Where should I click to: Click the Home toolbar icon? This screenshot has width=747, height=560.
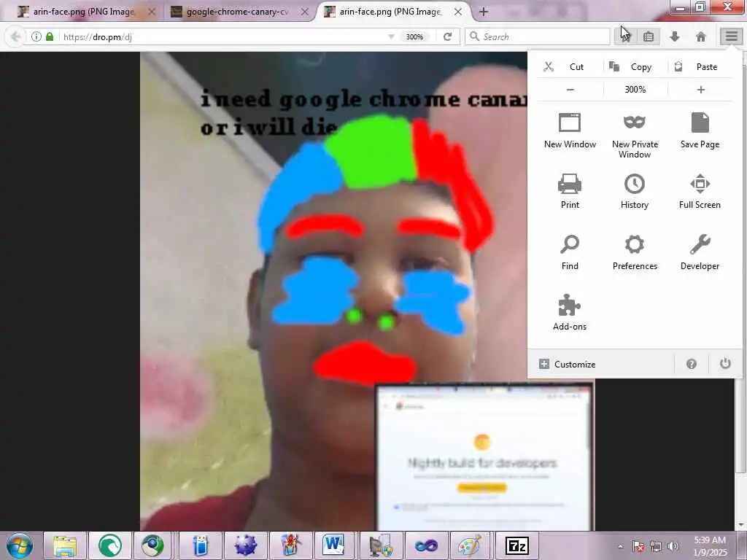[701, 36]
